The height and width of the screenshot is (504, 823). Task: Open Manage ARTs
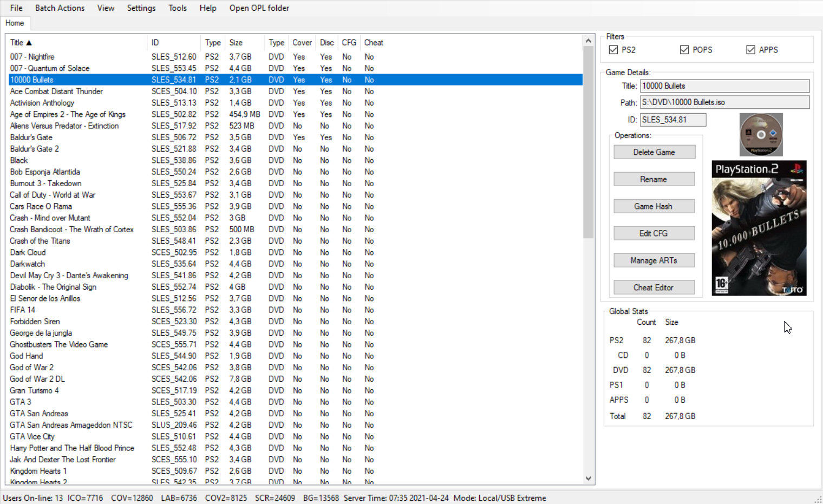point(654,260)
